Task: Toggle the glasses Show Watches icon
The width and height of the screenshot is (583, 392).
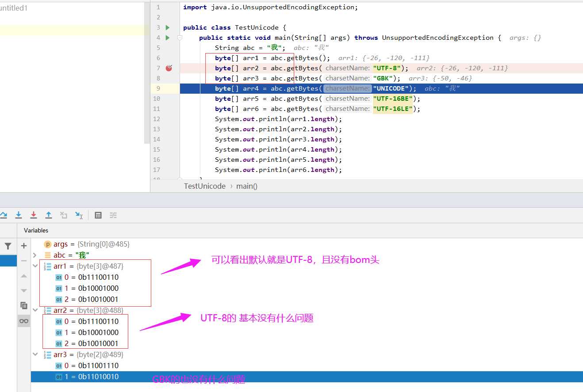Action: click(x=24, y=321)
